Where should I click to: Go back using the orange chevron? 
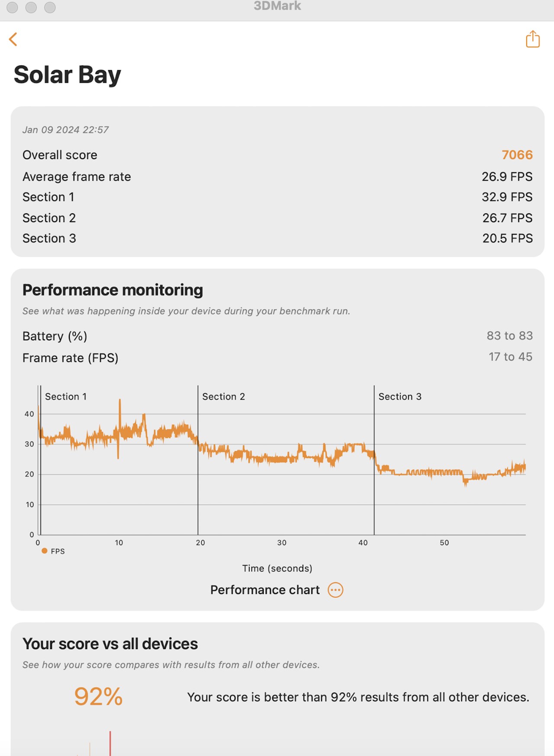pyautogui.click(x=13, y=39)
